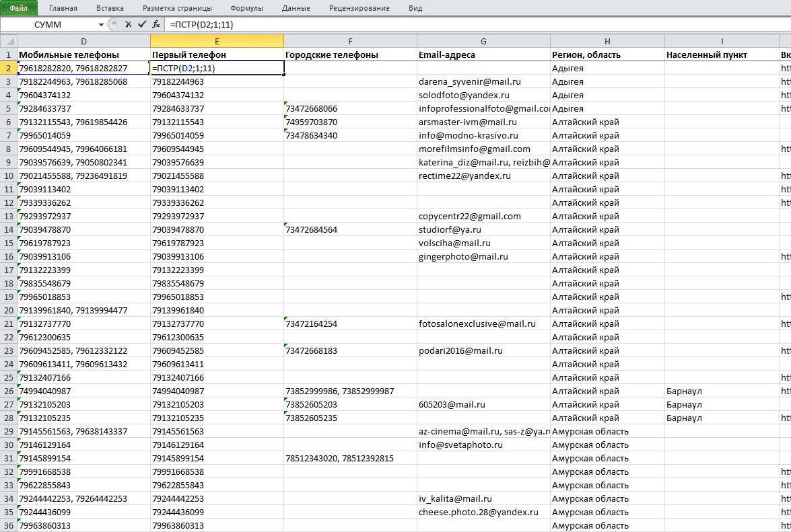
Task: Select cell darena_syvenir@mail.ru
Action: point(483,81)
